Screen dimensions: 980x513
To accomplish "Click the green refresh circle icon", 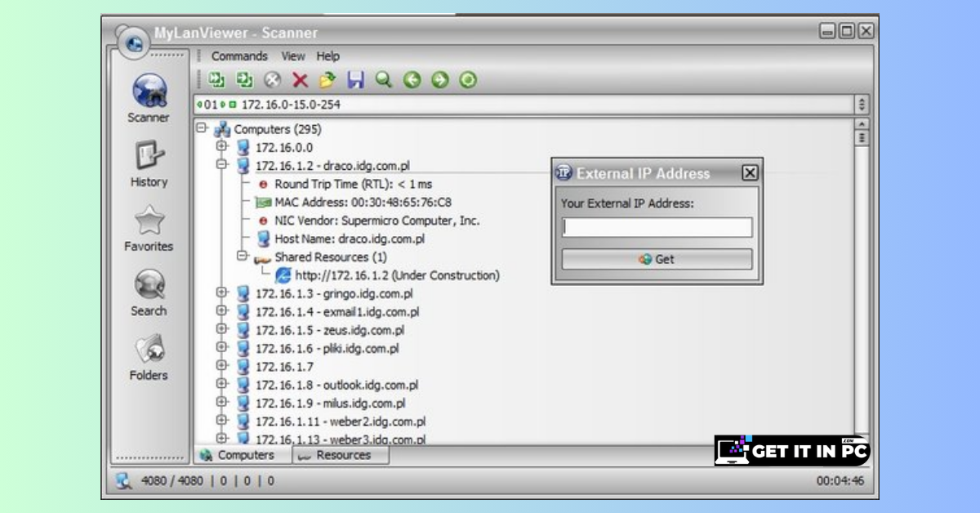I will tap(467, 79).
